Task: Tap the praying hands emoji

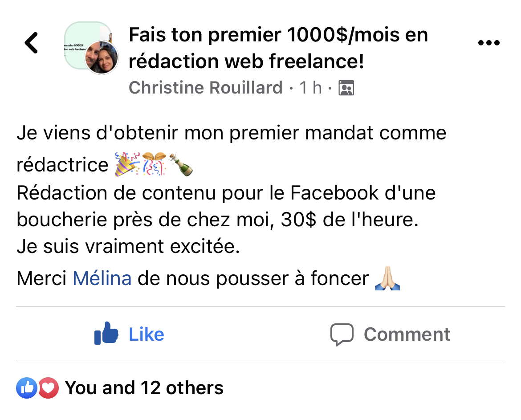Action: [x=388, y=279]
